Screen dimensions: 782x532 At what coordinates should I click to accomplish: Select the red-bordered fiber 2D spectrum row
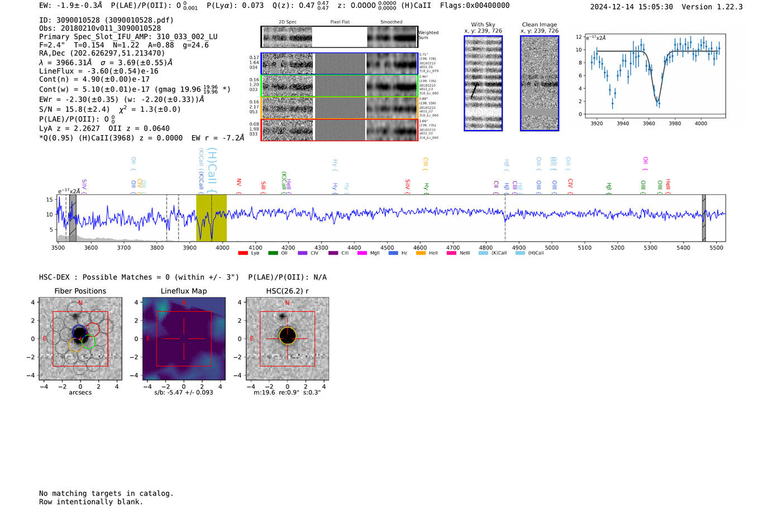[339, 130]
